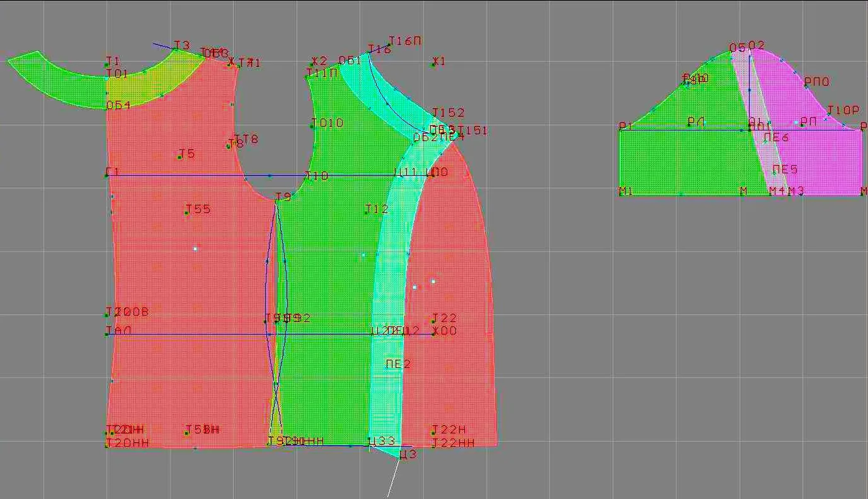
Task: Click the "ОБ1" point label
Action: (x=350, y=60)
